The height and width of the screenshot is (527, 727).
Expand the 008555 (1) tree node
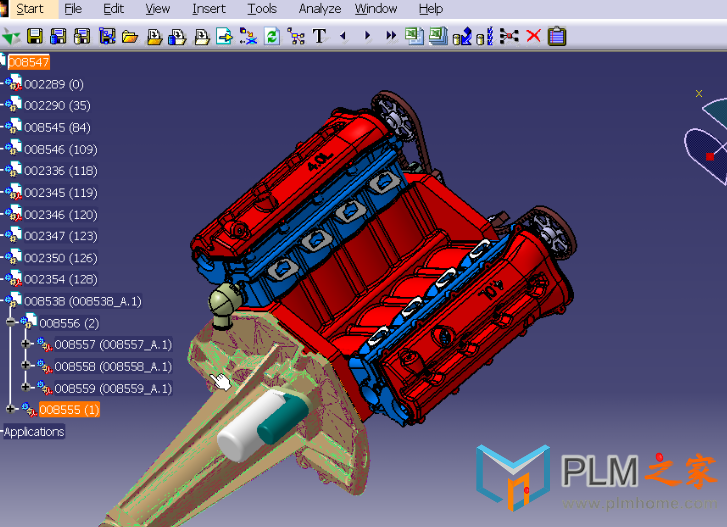pyautogui.click(x=11, y=409)
